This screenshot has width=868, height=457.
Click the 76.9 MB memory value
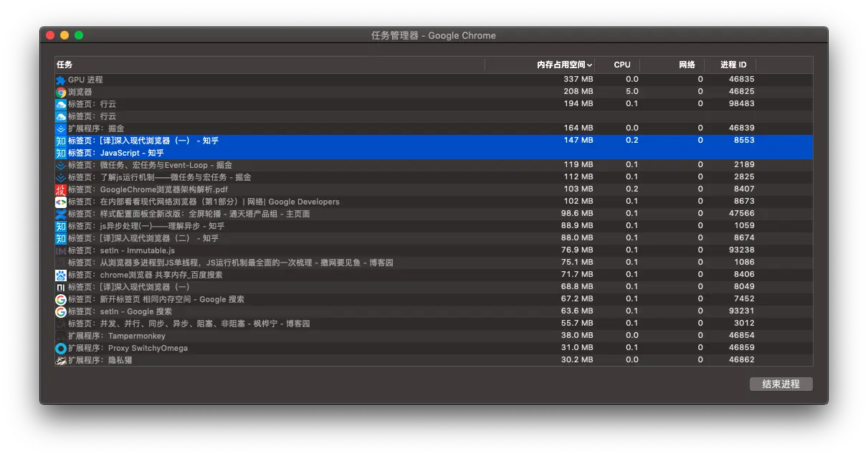pyautogui.click(x=576, y=250)
